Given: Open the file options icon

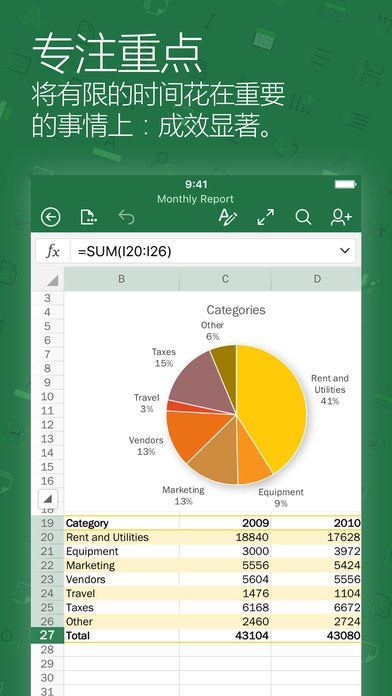Looking at the screenshot, I should (x=88, y=217).
